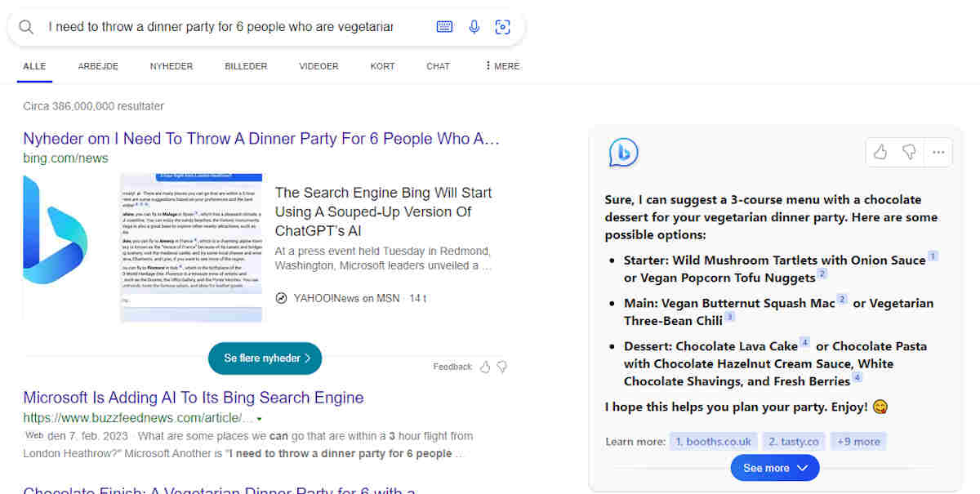Dislike the chat answer with thumbs down
This screenshot has height=494, width=980.
pos(909,152)
